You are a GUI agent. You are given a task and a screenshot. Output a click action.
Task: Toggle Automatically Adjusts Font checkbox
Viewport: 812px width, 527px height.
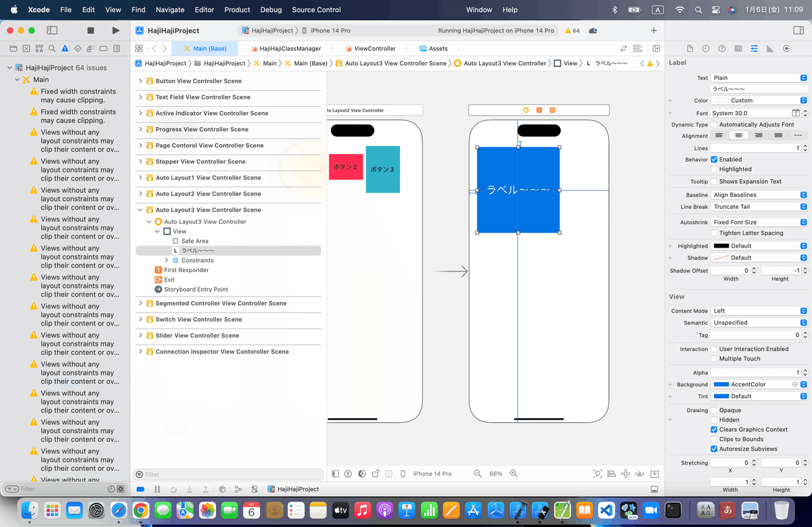click(x=714, y=124)
